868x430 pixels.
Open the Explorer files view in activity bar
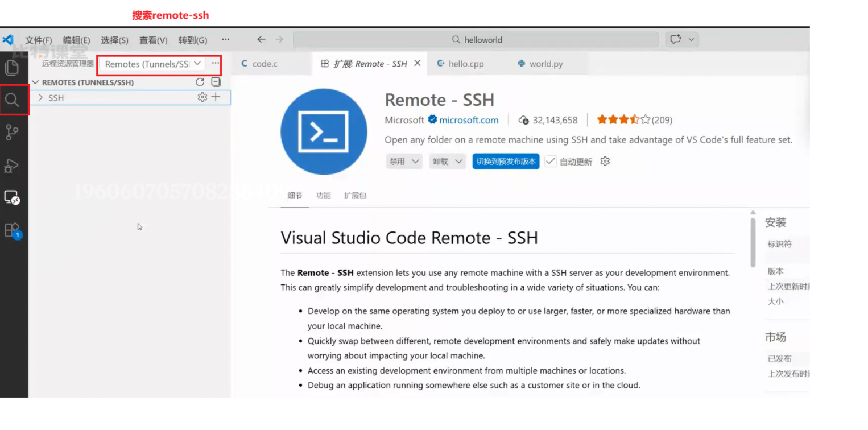[12, 68]
